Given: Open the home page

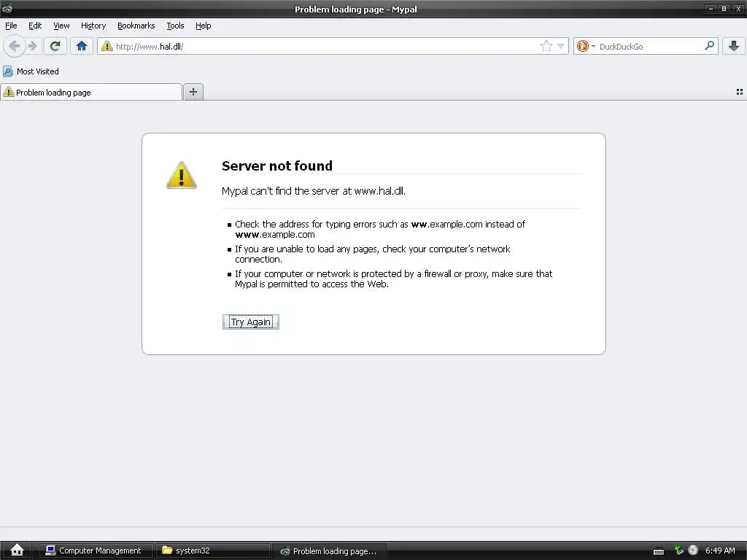Looking at the screenshot, I should pos(82,46).
